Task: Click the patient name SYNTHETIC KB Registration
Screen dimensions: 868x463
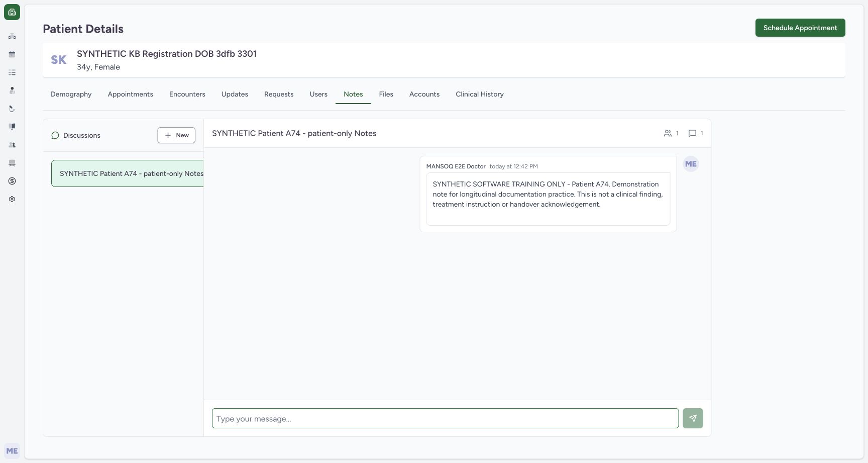Action: click(x=167, y=54)
